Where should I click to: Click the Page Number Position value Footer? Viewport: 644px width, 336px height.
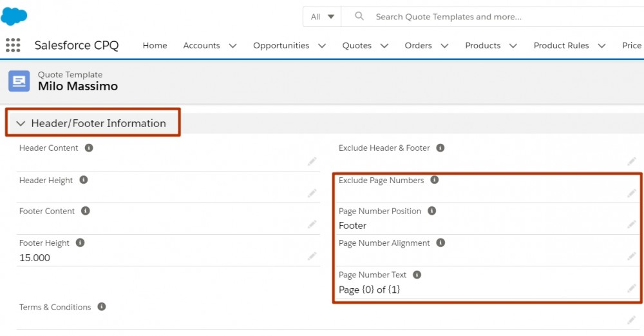tap(352, 225)
